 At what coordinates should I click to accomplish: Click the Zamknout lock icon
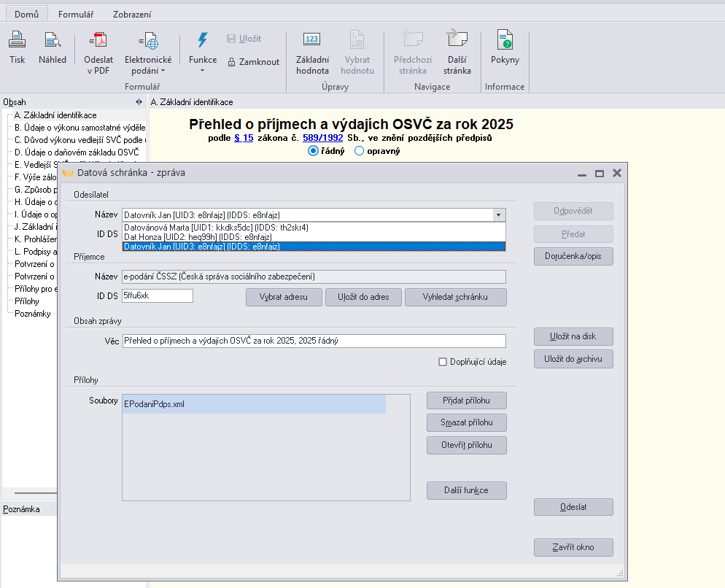pyautogui.click(x=232, y=62)
